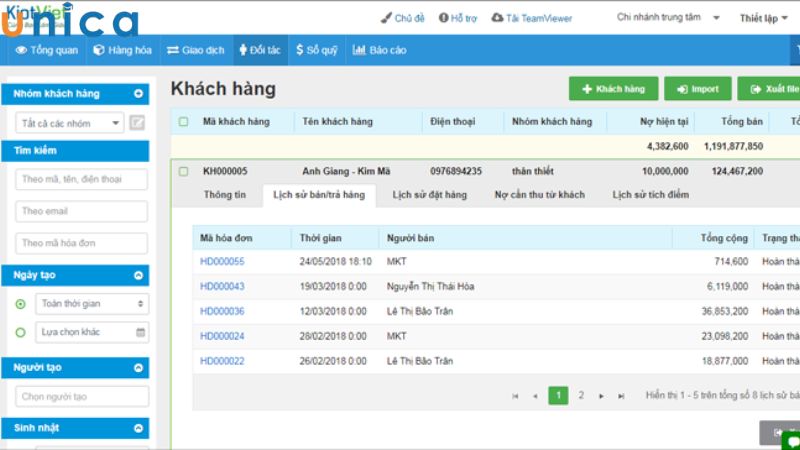The width and height of the screenshot is (800, 450).
Task: Click the Theo mã hóa đơn field
Action: coord(82,243)
